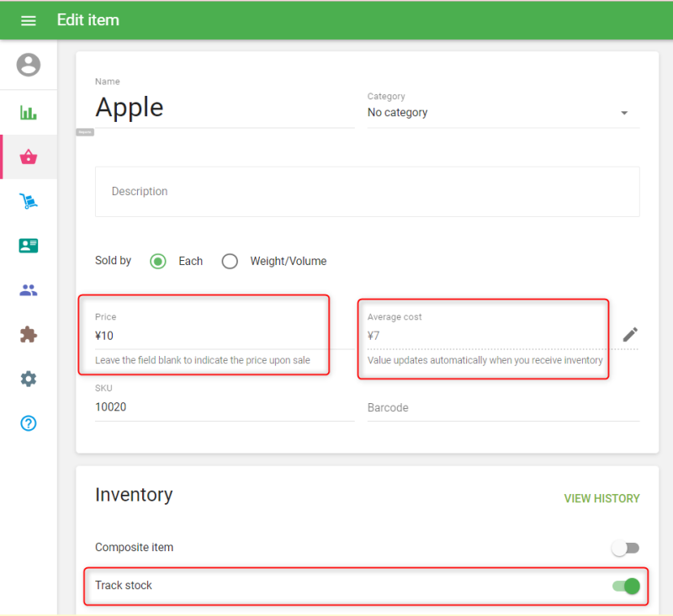Open the Customers people icon
The image size is (673, 616).
29,290
